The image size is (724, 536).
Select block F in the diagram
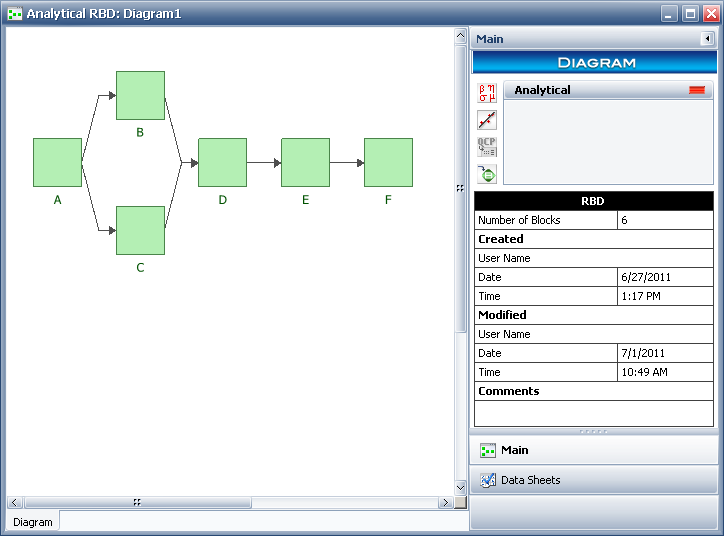388,162
